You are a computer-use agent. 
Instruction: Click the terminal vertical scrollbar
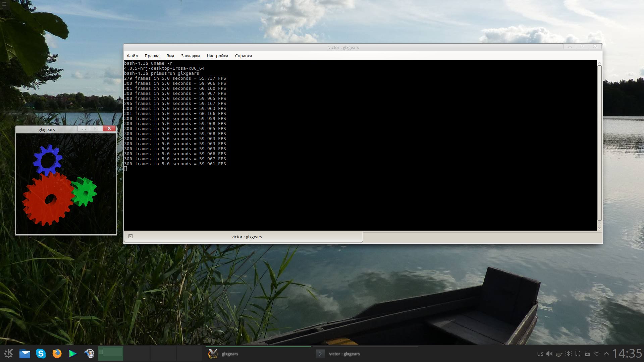(x=599, y=142)
